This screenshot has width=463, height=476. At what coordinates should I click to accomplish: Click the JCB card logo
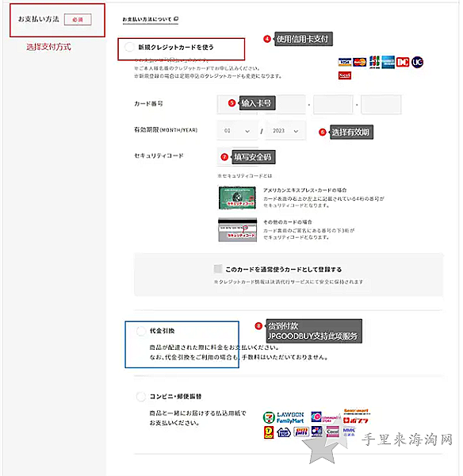pyautogui.click(x=375, y=62)
